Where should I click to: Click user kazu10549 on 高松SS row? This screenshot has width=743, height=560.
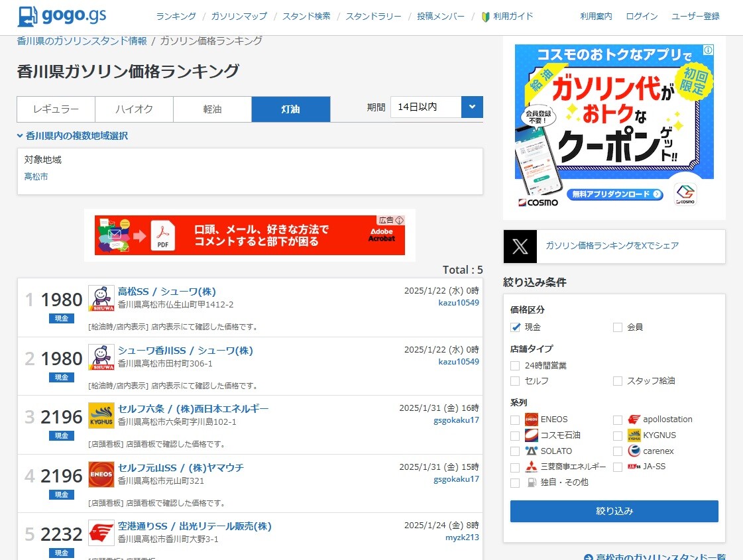[x=458, y=303]
